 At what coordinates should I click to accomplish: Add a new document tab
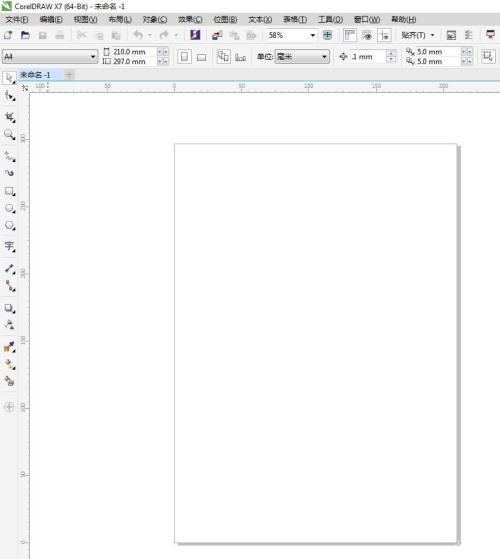[69, 75]
